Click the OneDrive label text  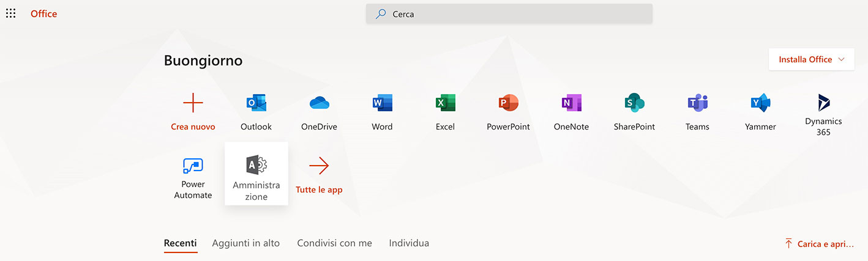[319, 127]
